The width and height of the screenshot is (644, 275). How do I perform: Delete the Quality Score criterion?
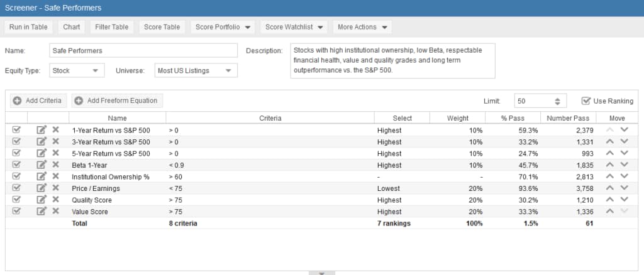coord(56,200)
